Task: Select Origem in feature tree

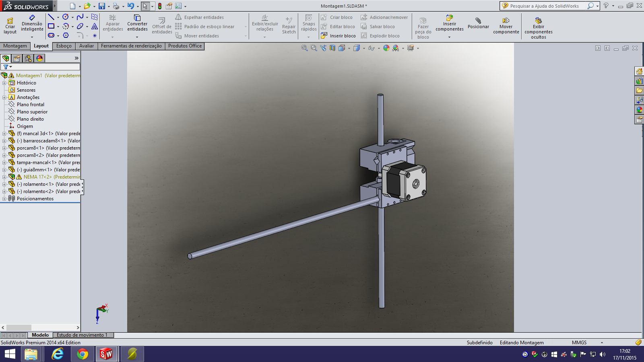Action: click(x=25, y=126)
